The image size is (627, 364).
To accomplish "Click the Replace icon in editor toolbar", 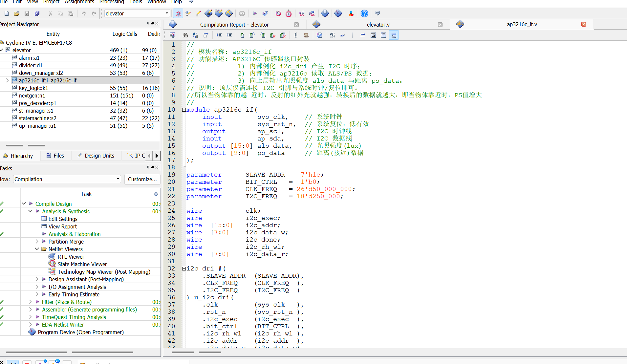I will click(x=196, y=35).
